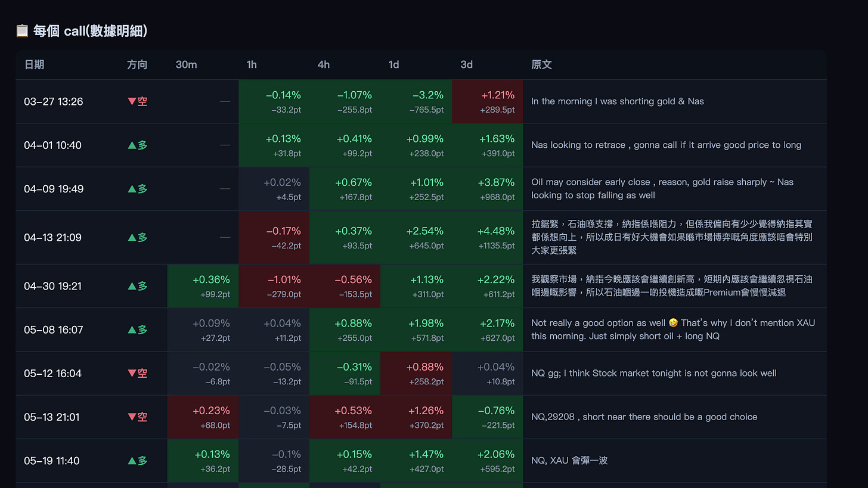Click the 日期 column header
Viewport: 868px width, 488px height.
click(x=34, y=64)
